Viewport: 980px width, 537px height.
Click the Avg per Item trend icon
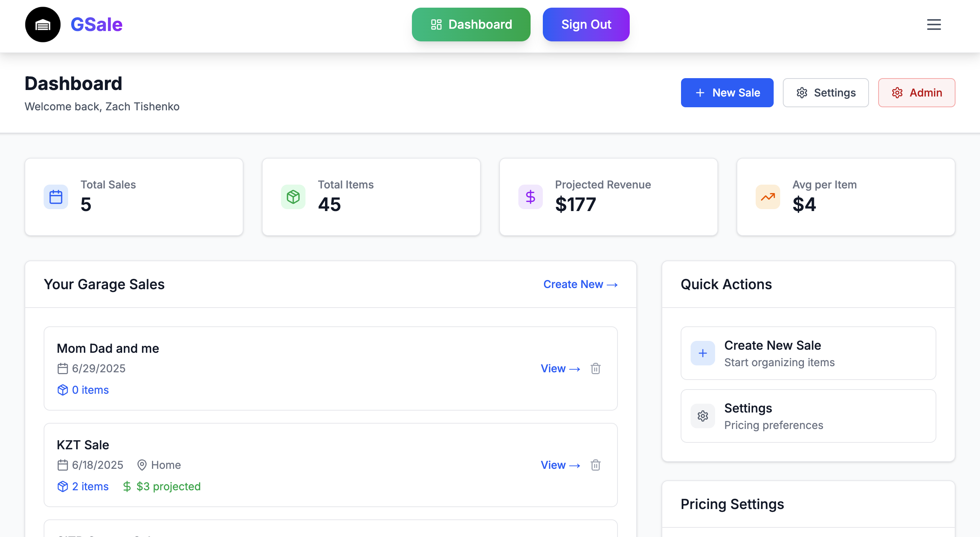pyautogui.click(x=768, y=197)
